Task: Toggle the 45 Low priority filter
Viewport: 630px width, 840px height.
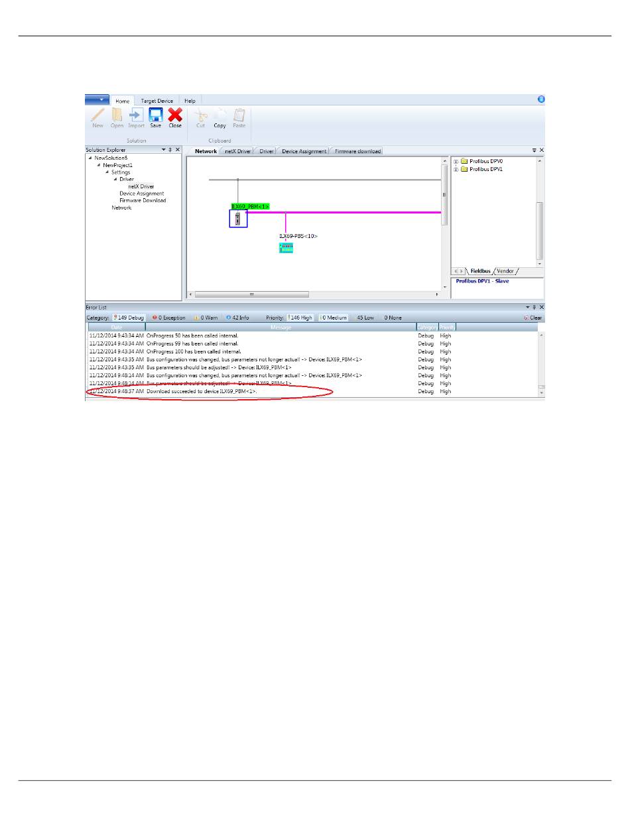Action: pyautogui.click(x=365, y=318)
